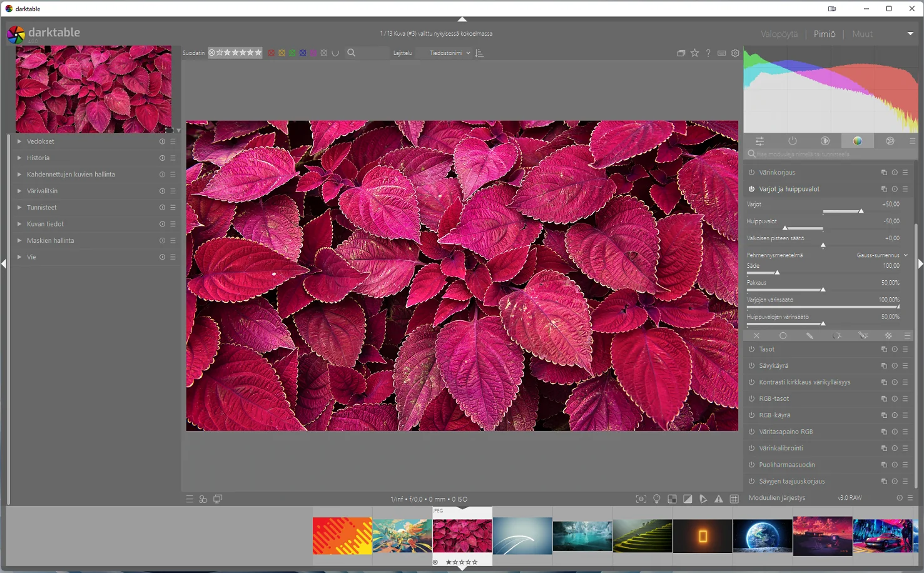Open blending options hamburger menu

[x=907, y=336]
